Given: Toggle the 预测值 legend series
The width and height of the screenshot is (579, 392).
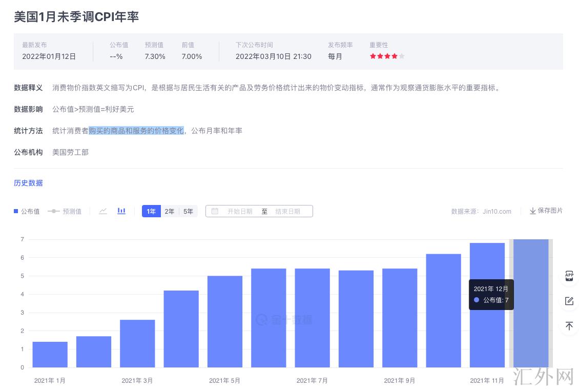Looking at the screenshot, I should (65, 211).
